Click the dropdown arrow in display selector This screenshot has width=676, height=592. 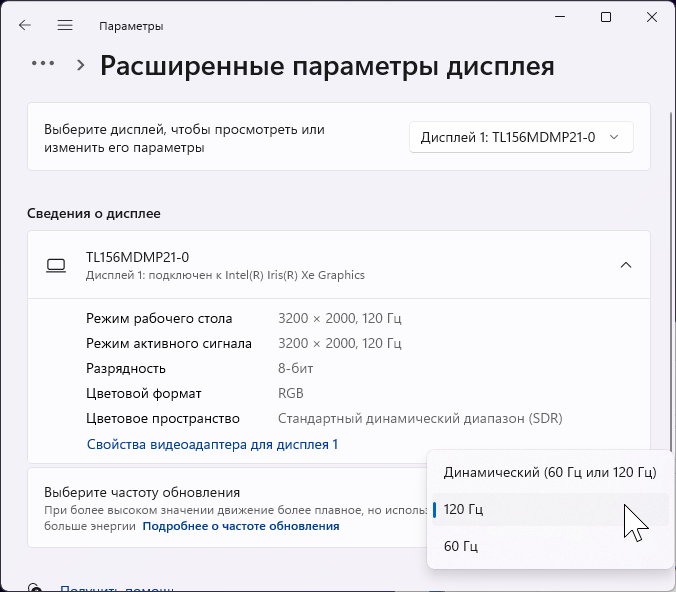615,137
